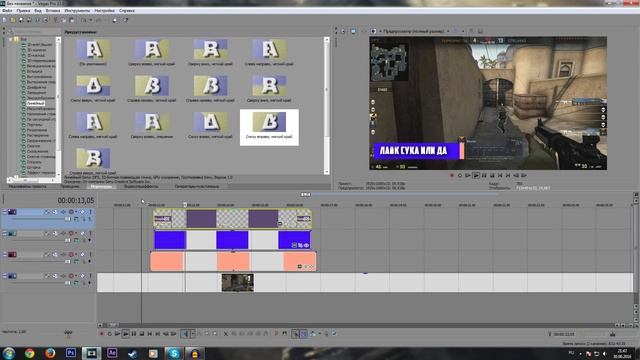640x360 pixels.
Task: Open automation settings dropdown on track 2
Action: 76,233
